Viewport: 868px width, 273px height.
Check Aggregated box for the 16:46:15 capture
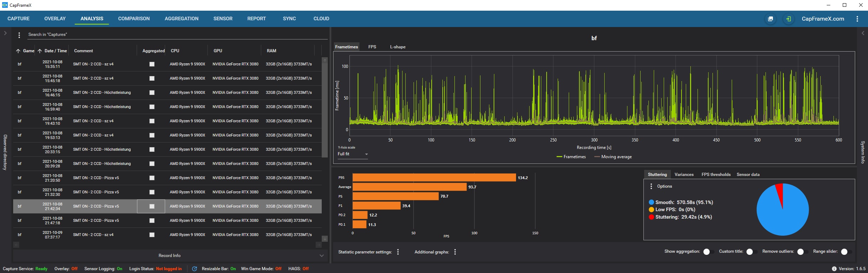click(x=152, y=93)
